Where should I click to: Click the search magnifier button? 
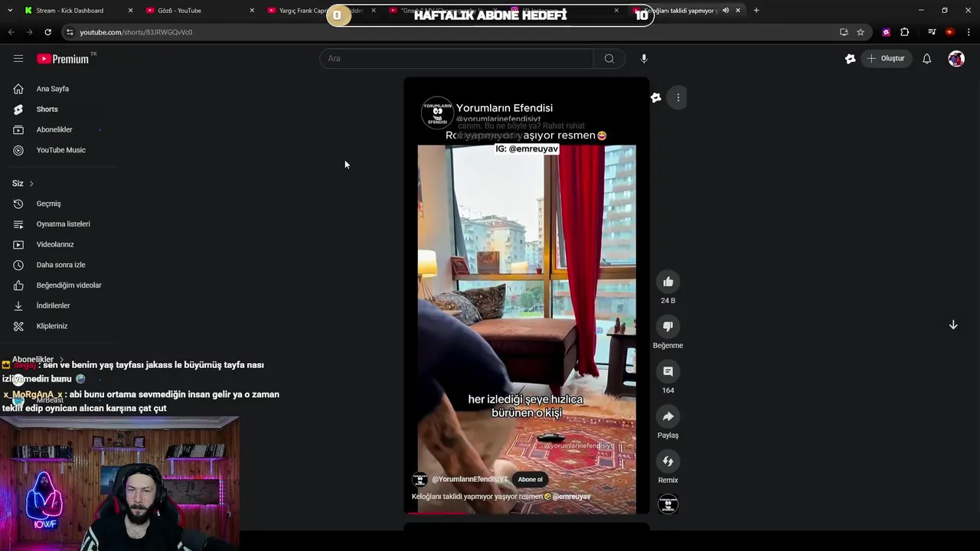(x=609, y=58)
